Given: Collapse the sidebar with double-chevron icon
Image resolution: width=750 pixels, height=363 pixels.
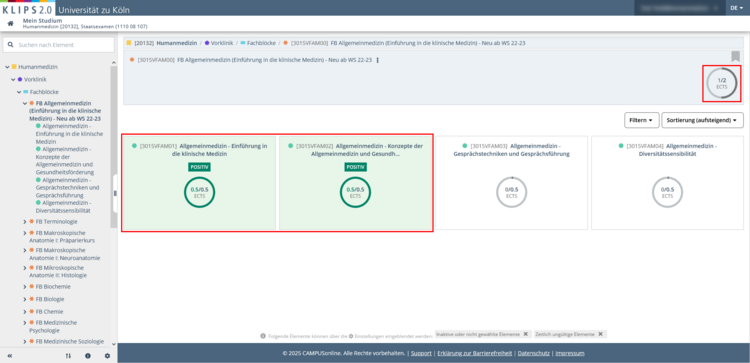Looking at the screenshot, I should pos(10,356).
